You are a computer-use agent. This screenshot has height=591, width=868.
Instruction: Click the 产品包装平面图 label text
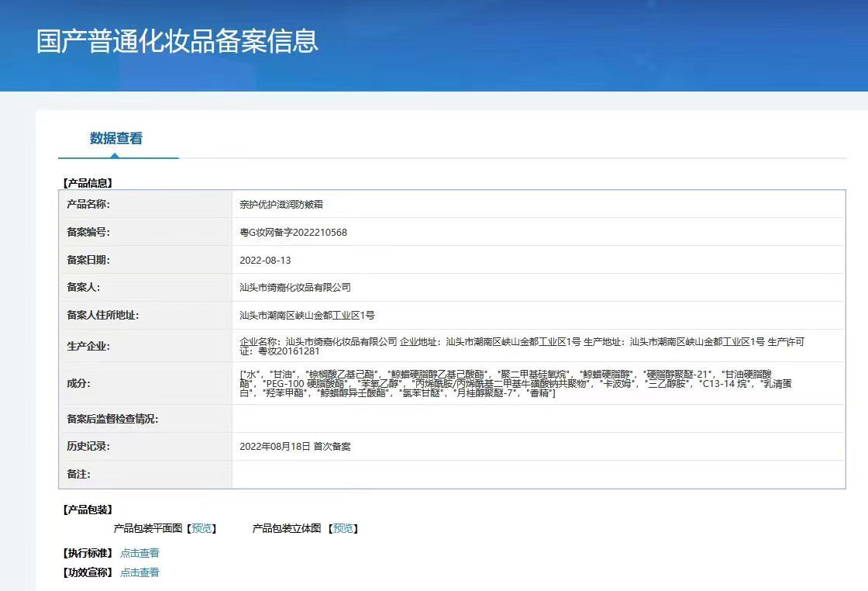click(x=148, y=528)
